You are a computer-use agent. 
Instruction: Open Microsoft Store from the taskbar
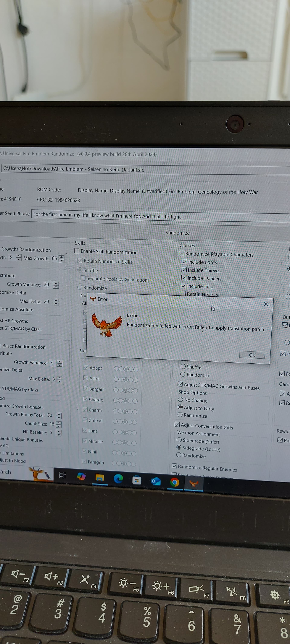(x=137, y=480)
